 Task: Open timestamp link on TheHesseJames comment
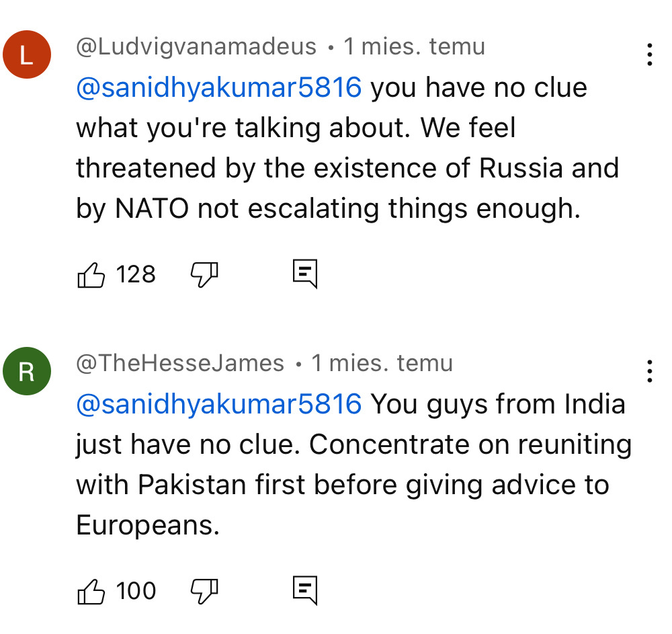click(x=382, y=363)
